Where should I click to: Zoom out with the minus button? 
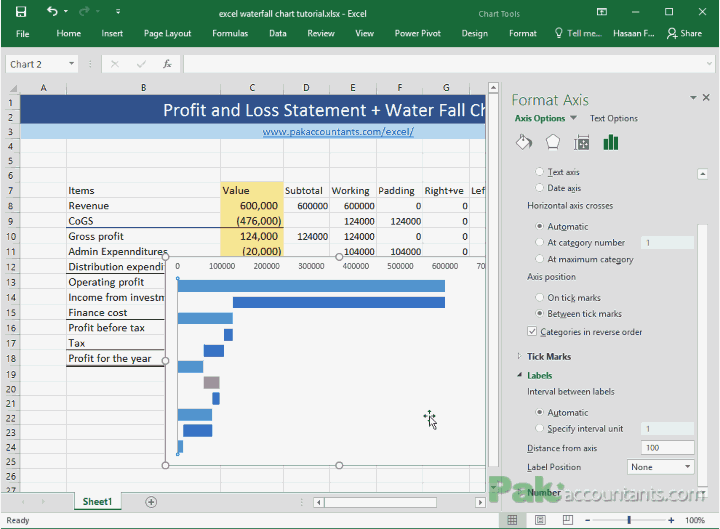pos(587,520)
